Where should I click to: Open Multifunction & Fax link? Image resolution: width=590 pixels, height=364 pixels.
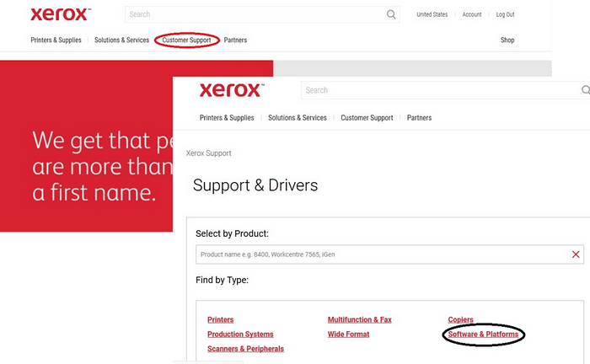tap(360, 319)
